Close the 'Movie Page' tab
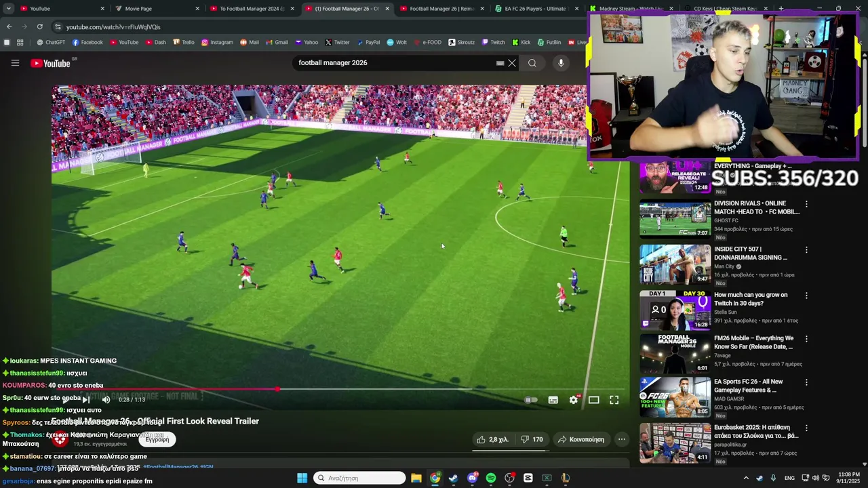This screenshot has height=488, width=868. pyautogui.click(x=197, y=9)
